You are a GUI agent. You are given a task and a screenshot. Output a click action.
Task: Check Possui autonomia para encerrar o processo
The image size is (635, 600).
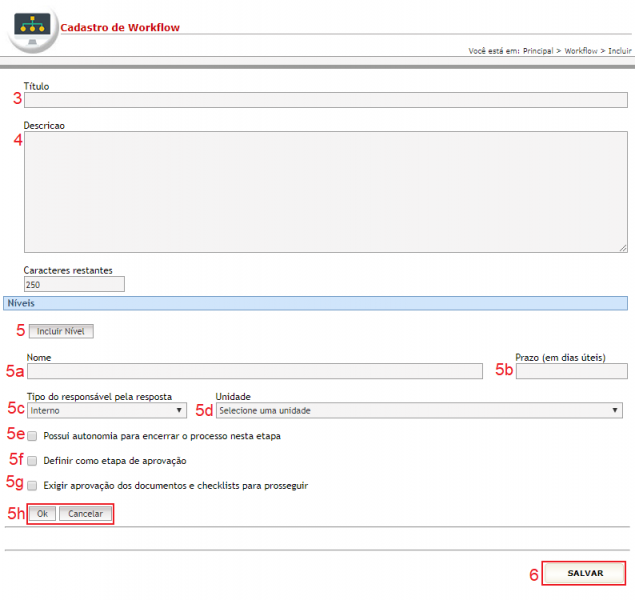pos(32,436)
